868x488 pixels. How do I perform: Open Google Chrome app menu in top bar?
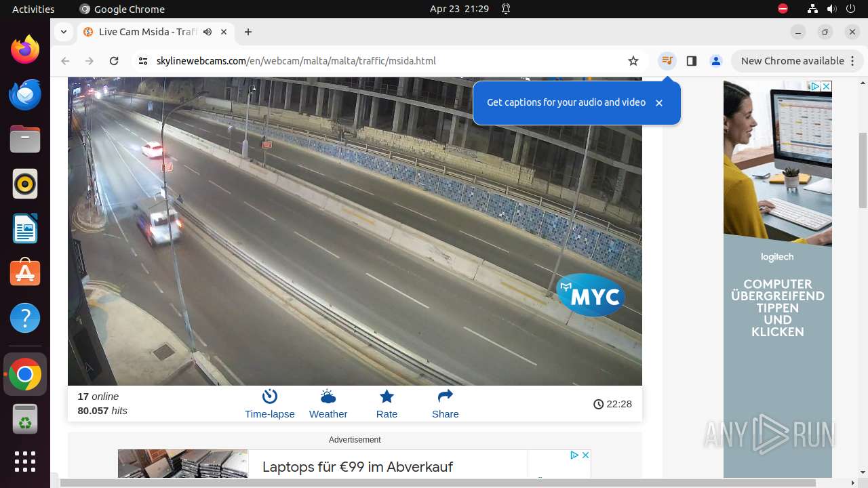[122, 9]
